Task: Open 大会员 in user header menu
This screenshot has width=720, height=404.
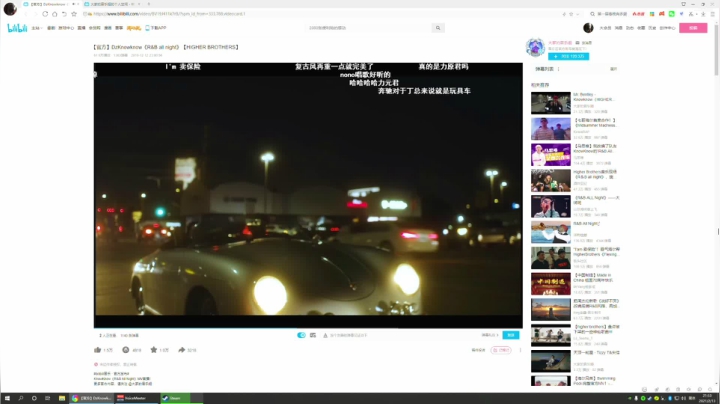Action: (x=605, y=28)
